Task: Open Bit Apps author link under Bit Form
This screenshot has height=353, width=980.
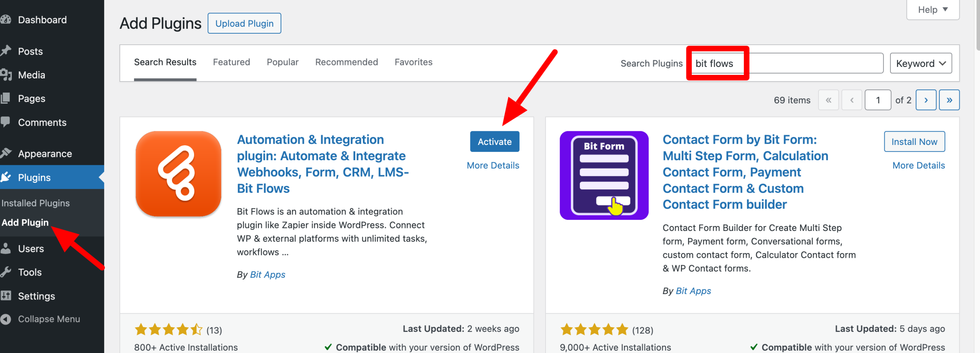Action: 693,291
